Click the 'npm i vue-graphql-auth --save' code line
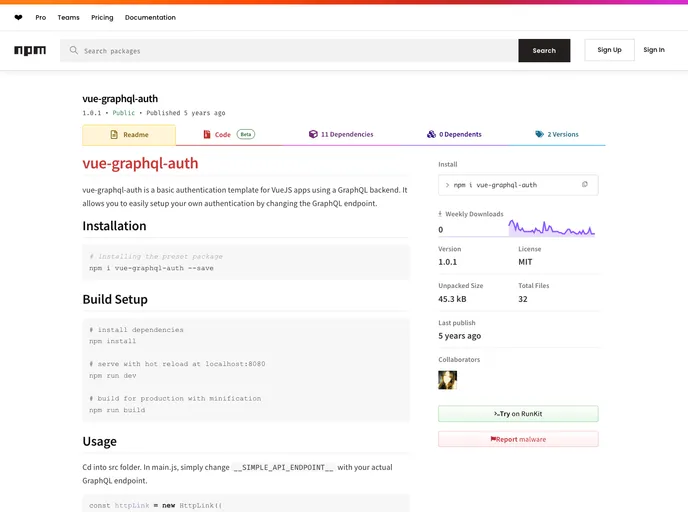 [x=151, y=268]
